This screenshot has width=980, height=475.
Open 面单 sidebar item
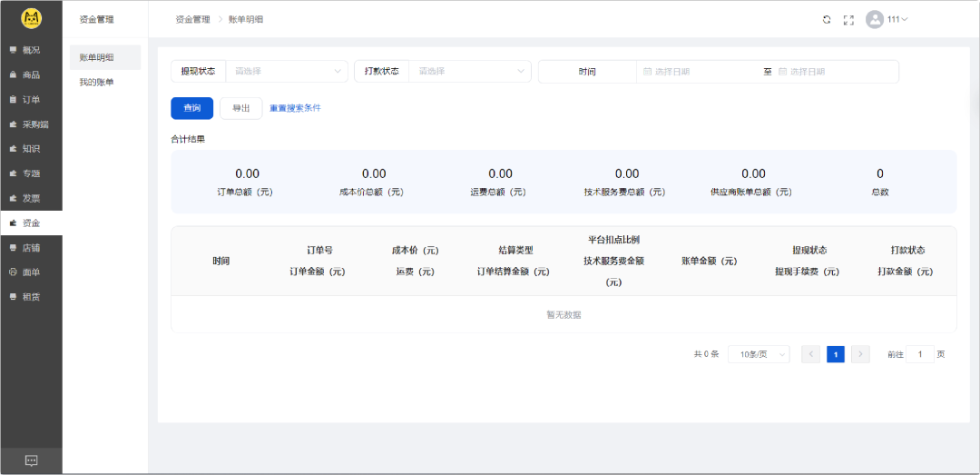(x=31, y=272)
